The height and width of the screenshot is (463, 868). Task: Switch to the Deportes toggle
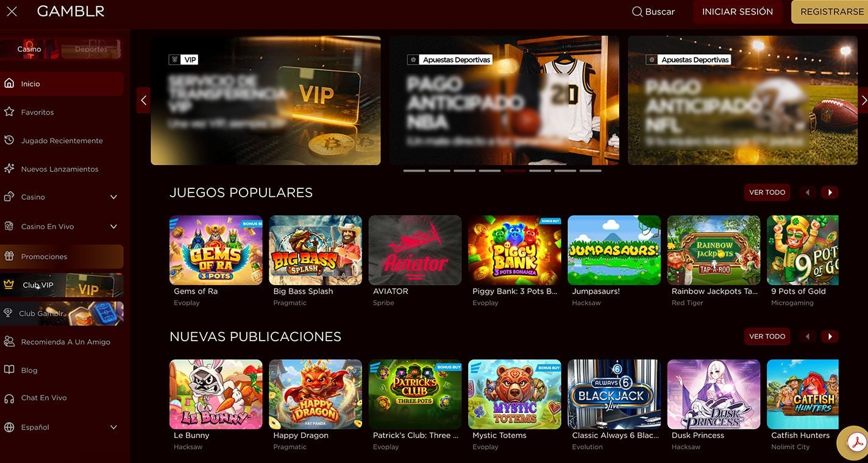[91, 49]
